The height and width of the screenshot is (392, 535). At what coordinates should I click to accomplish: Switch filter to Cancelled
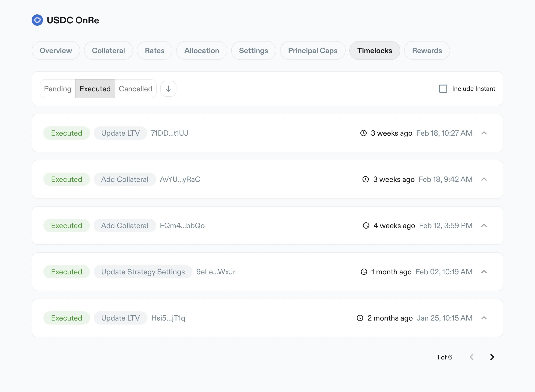coord(135,89)
